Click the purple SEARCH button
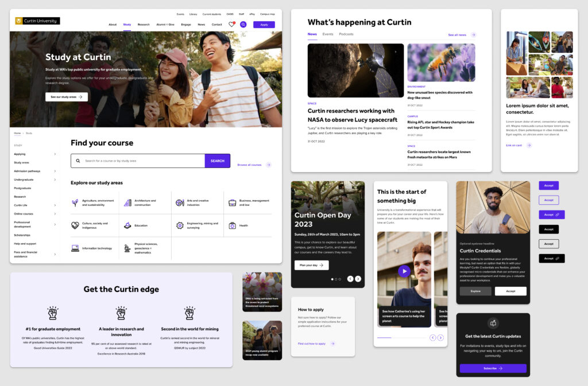The height and width of the screenshot is (386, 588). pyautogui.click(x=217, y=161)
